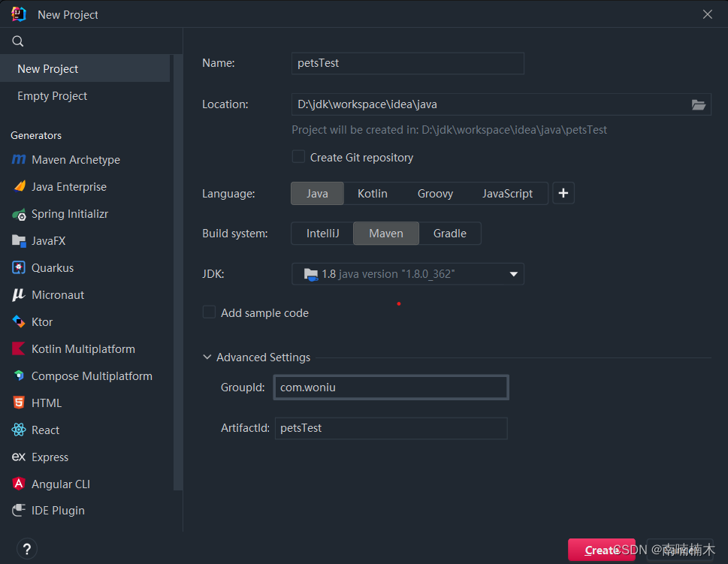The height and width of the screenshot is (564, 728).
Task: Set build system to IntelliJ
Action: 322,233
